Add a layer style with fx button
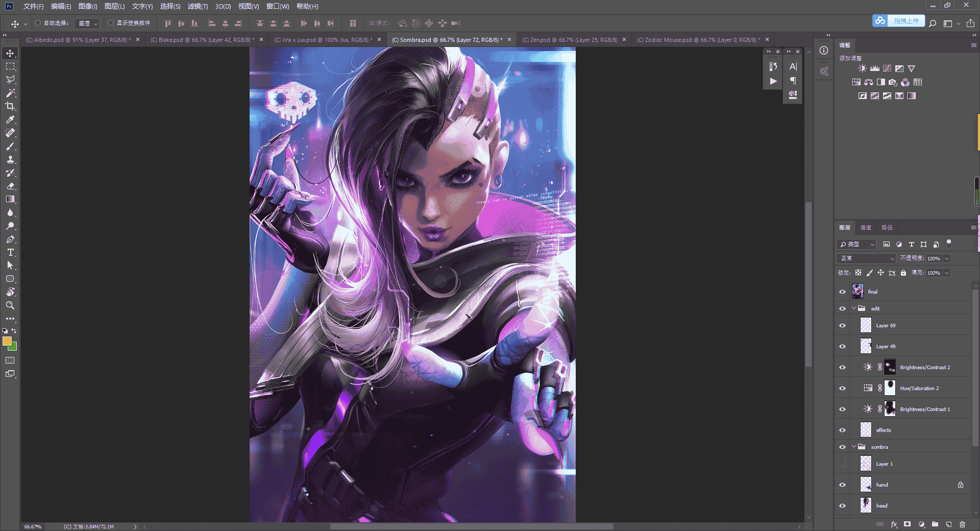 point(894,524)
